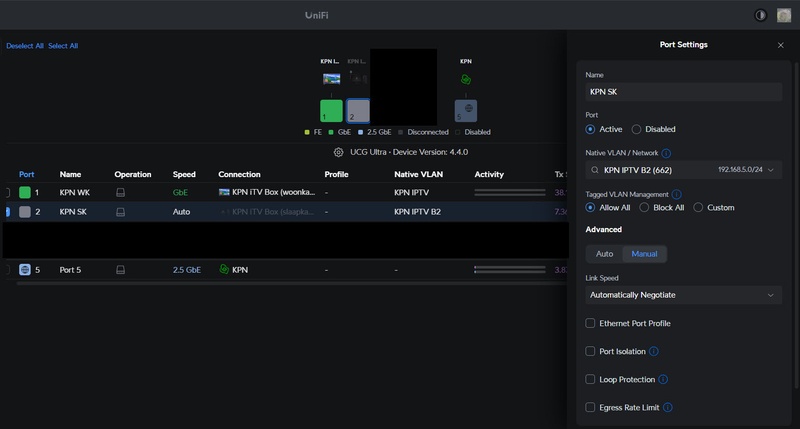Close the Port Settings panel
800x429 pixels.
pyautogui.click(x=781, y=45)
